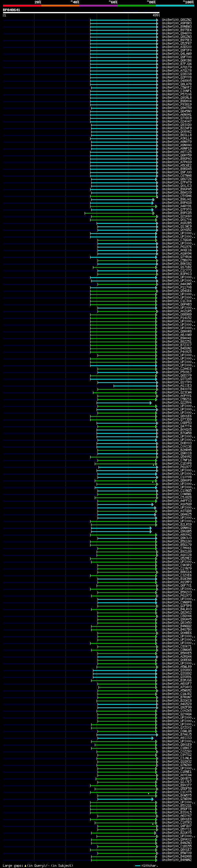This screenshot has height=868, width=197.
Task: Select the UniRef100_O24047 label
Action: click(177, 121)
